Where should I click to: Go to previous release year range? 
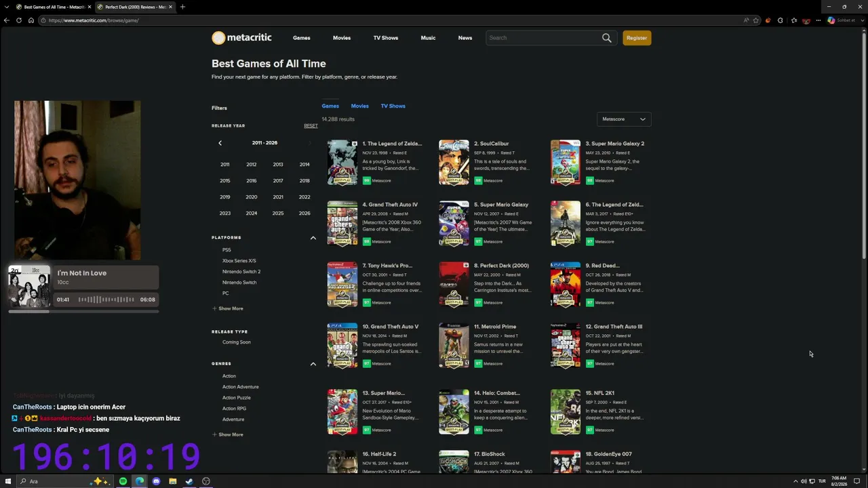pyautogui.click(x=220, y=143)
